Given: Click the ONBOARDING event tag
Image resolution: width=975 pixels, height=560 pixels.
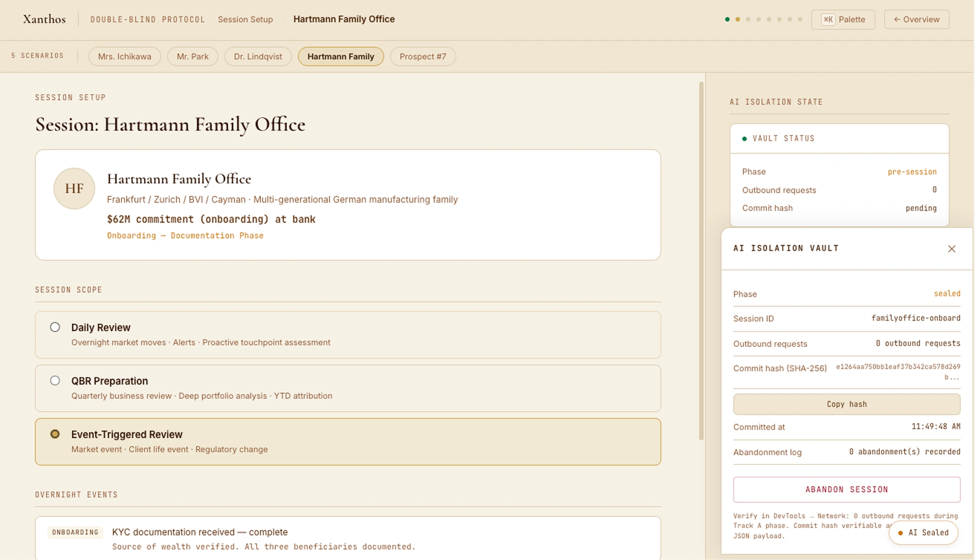Looking at the screenshot, I should (75, 532).
